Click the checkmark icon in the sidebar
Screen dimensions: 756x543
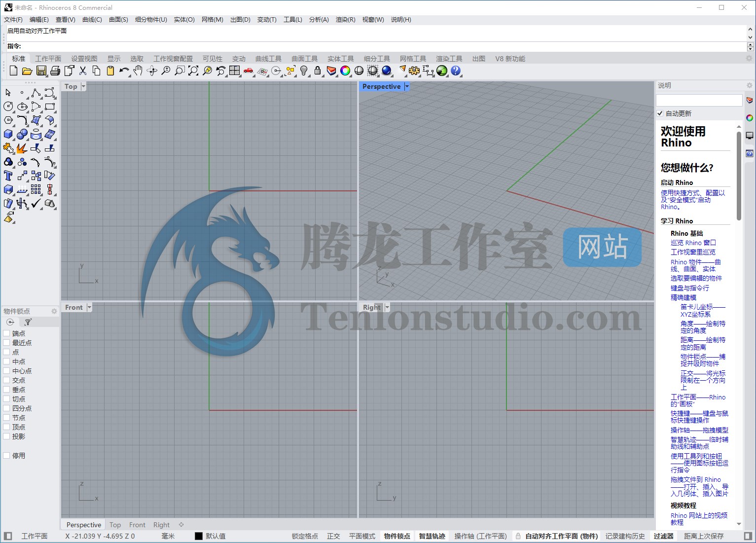36,203
